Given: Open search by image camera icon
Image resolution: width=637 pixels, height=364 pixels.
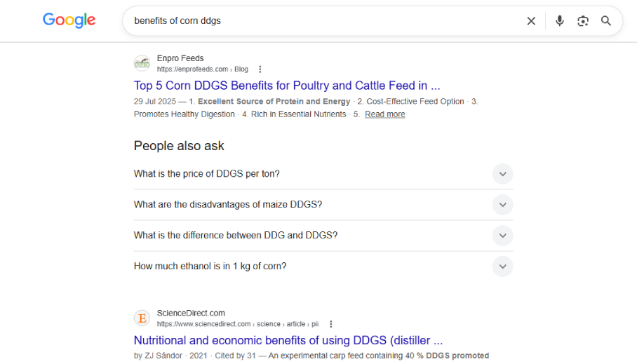Looking at the screenshot, I should [x=582, y=21].
